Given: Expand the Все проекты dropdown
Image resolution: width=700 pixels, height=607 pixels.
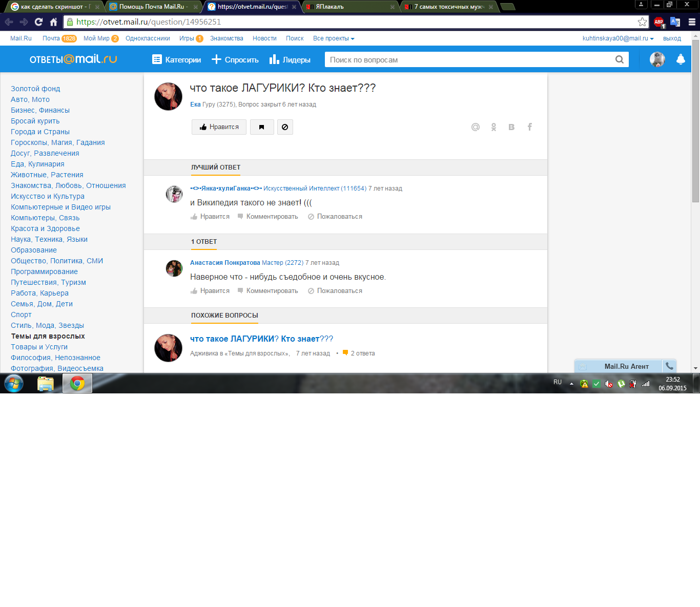Looking at the screenshot, I should click(x=334, y=38).
